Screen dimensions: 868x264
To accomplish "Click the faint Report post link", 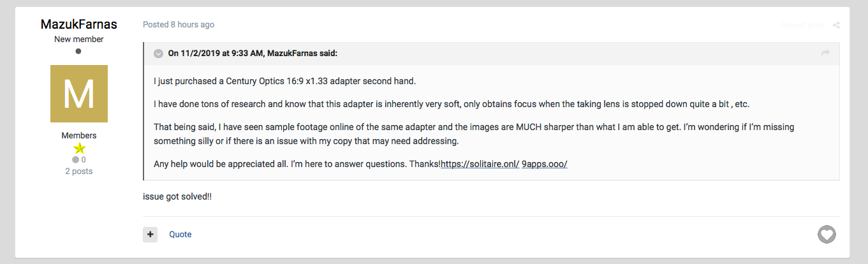I will coord(802,26).
